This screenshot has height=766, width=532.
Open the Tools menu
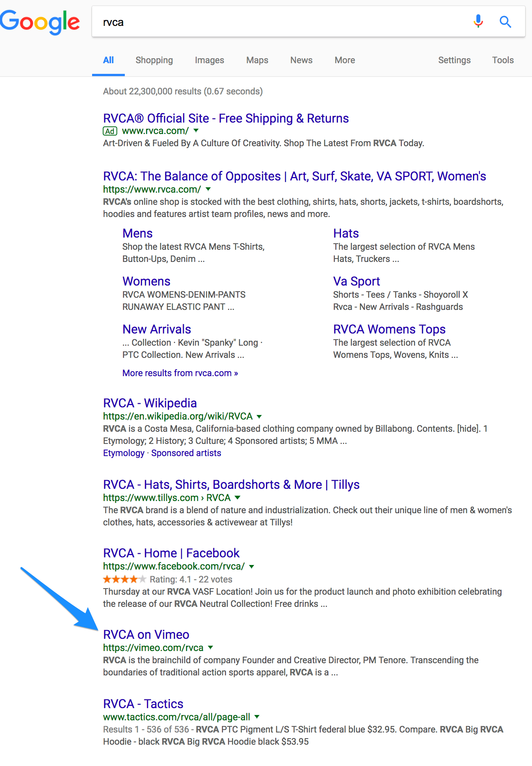(503, 60)
